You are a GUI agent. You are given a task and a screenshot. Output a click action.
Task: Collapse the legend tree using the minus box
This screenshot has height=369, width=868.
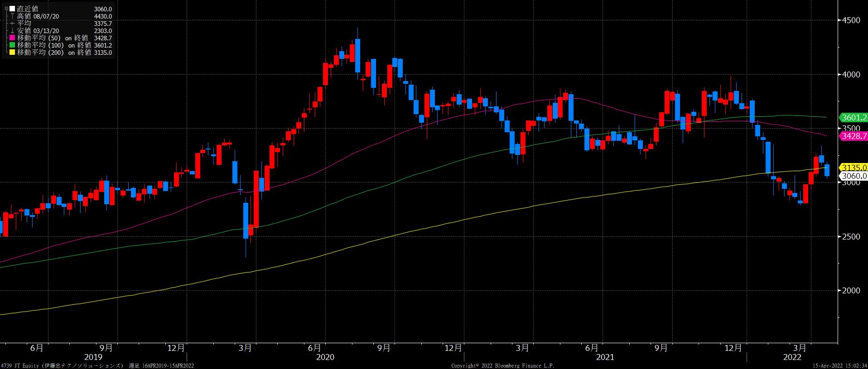6,9
